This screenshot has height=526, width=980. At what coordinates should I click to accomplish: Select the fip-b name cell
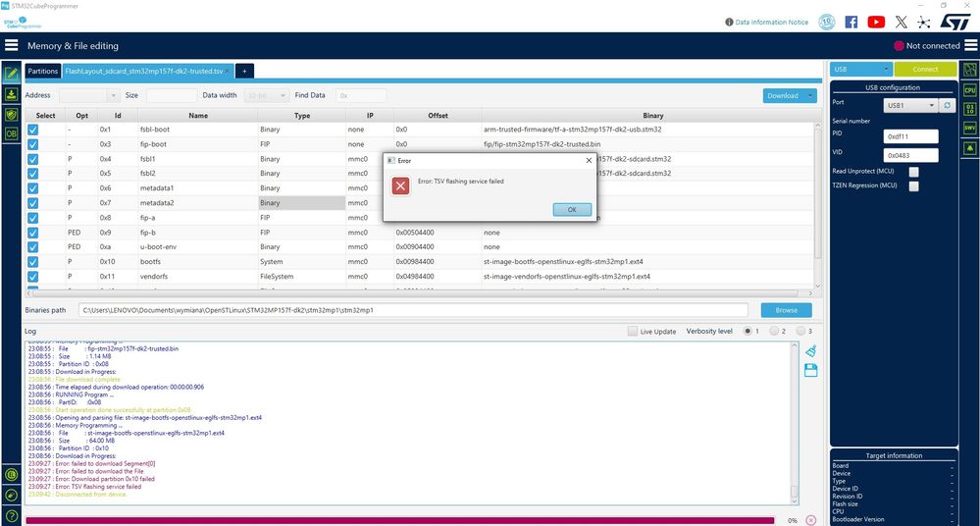pyautogui.click(x=197, y=233)
